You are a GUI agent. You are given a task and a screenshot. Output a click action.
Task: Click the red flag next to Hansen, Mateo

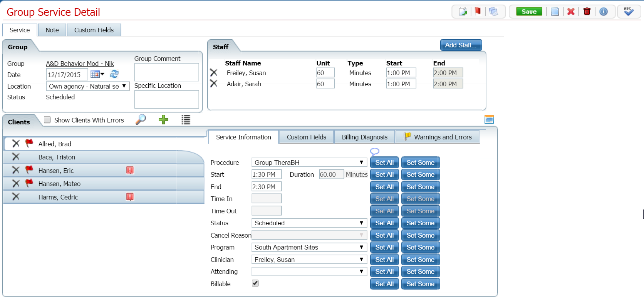pyautogui.click(x=29, y=183)
